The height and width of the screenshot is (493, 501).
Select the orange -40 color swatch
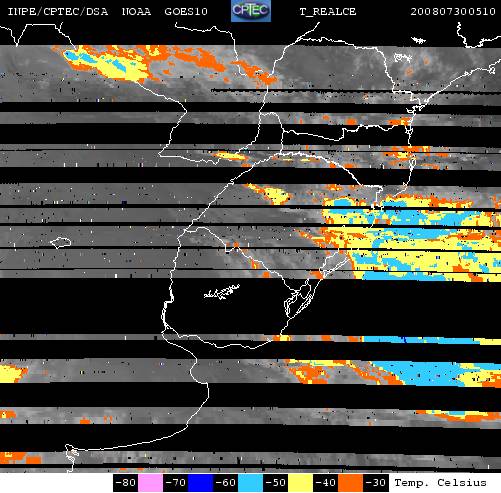[350, 483]
